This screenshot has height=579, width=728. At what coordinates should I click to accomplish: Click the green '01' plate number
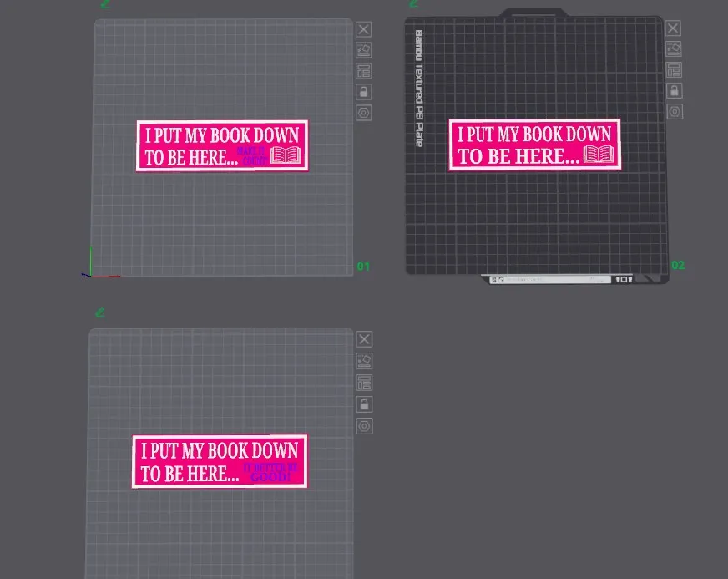pos(363,267)
